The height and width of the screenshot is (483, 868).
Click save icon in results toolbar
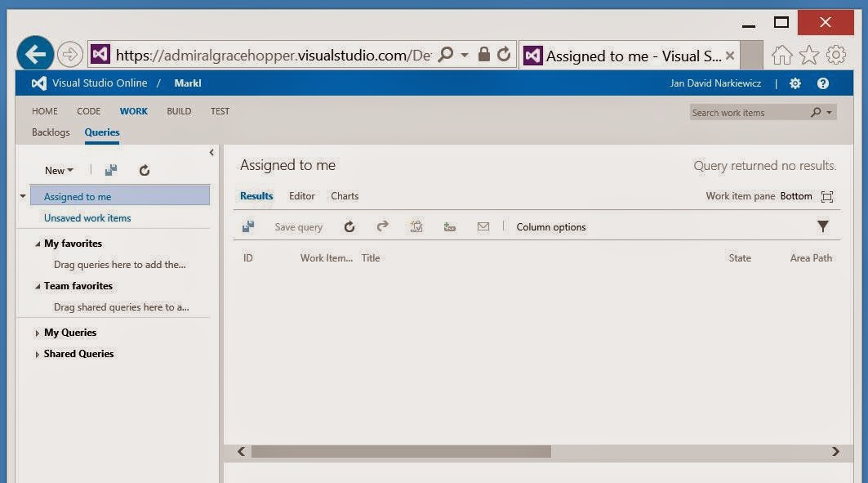[248, 226]
